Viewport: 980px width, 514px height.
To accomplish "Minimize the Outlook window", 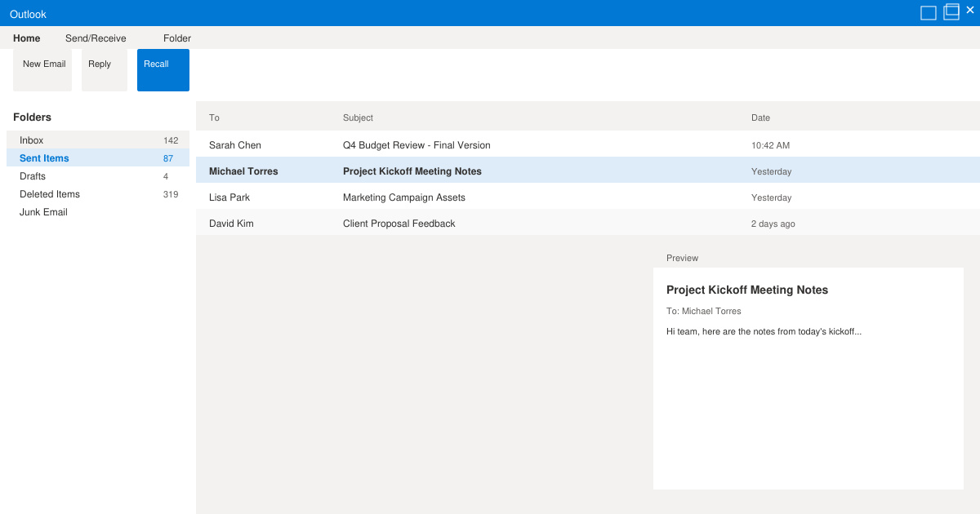I will [929, 13].
